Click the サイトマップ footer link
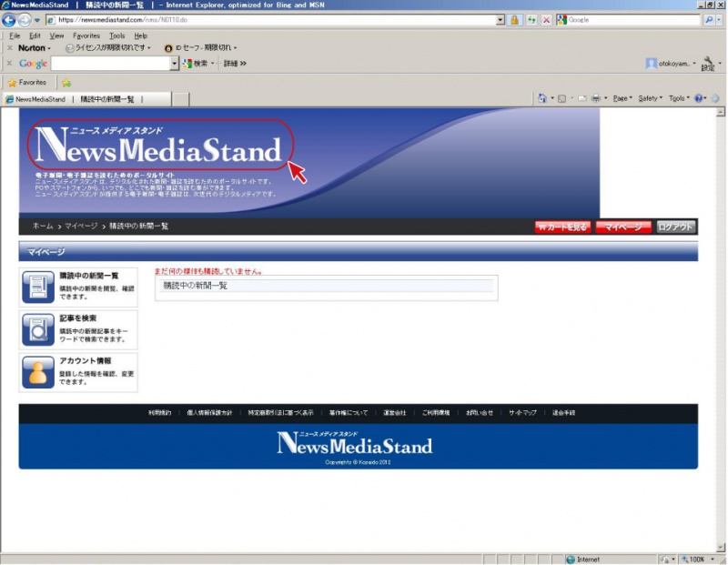Viewport: 728px width, 565px height. click(x=522, y=413)
